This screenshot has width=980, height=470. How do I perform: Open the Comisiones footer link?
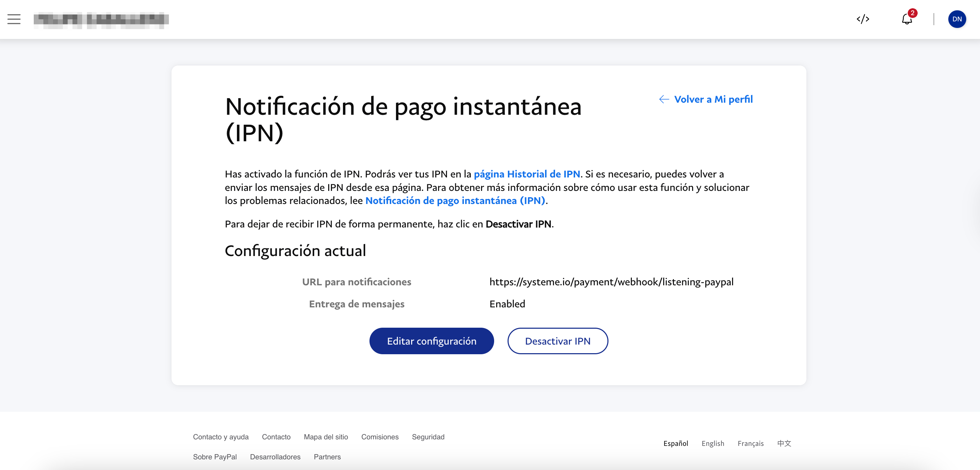[x=380, y=437]
